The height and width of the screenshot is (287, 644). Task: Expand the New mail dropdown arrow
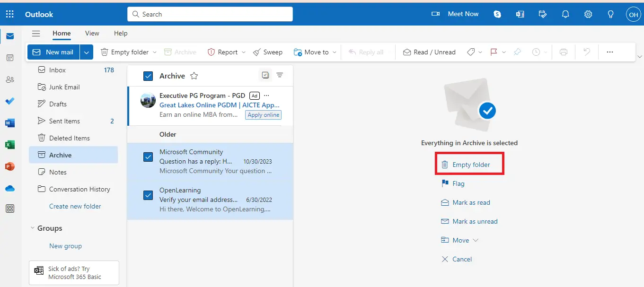click(87, 52)
